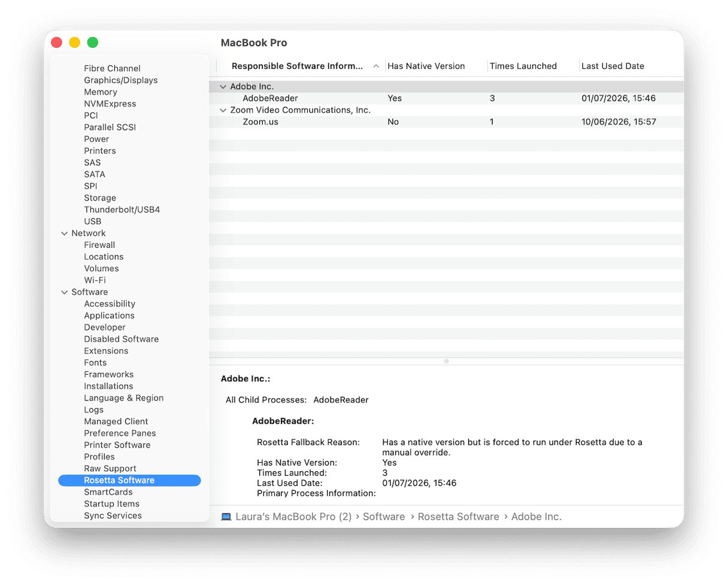Open Extensions in sidebar
Viewport: 728px width, 586px height.
pyautogui.click(x=106, y=351)
